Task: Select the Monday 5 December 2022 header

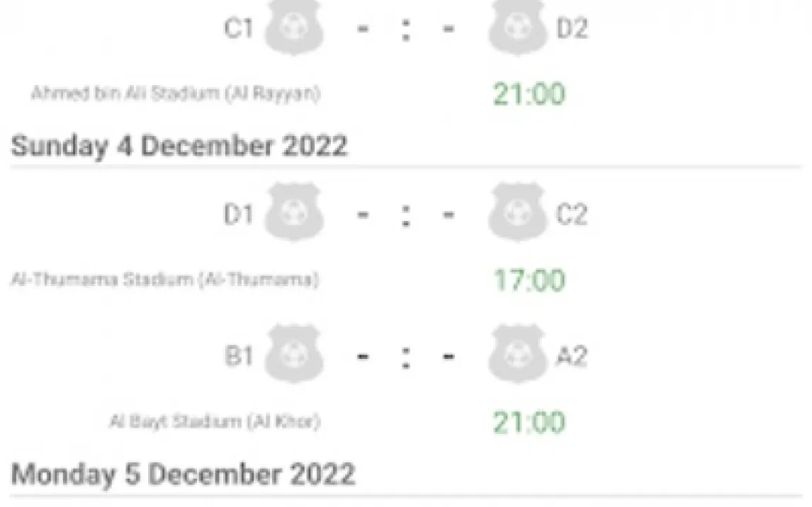Action: [183, 474]
